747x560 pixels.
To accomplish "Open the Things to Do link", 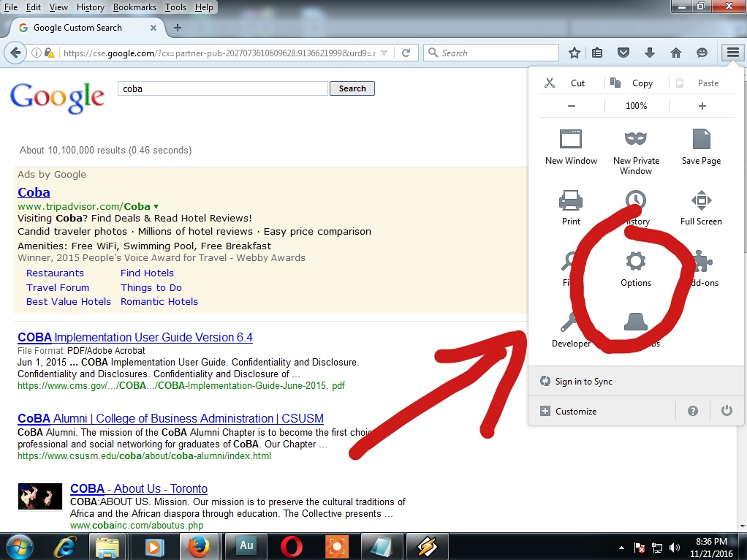I will click(151, 287).
